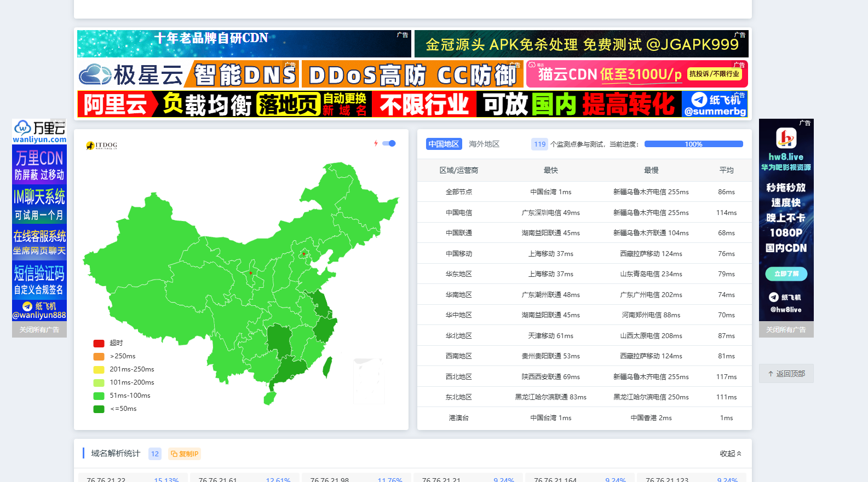Image resolution: width=868 pixels, height=482 pixels.
Task: Click the 返回顶部 button
Action: click(x=786, y=374)
